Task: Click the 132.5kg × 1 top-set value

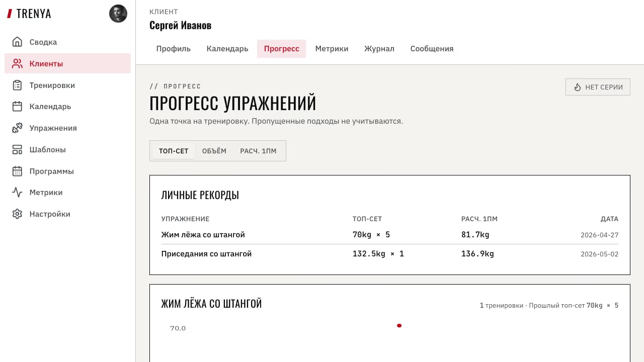Action: point(378,254)
